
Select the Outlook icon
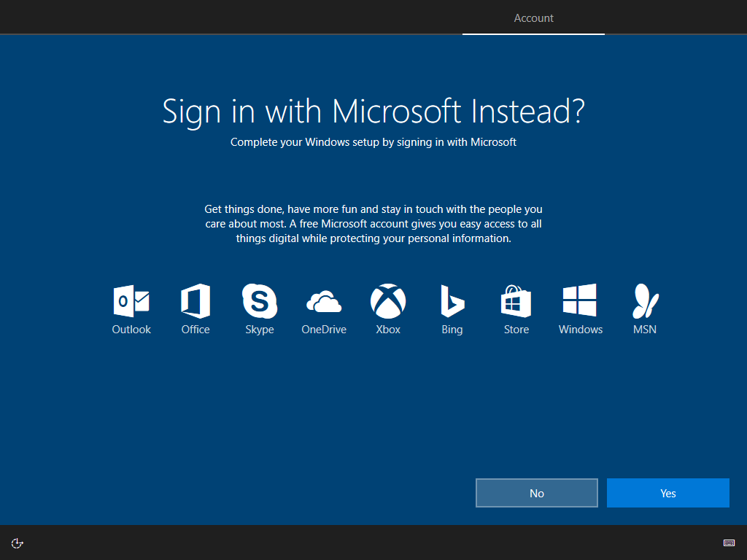[x=131, y=300]
